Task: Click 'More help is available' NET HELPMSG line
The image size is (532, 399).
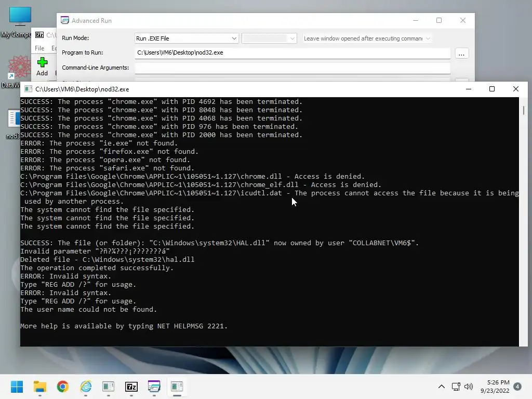Action: 124,326
